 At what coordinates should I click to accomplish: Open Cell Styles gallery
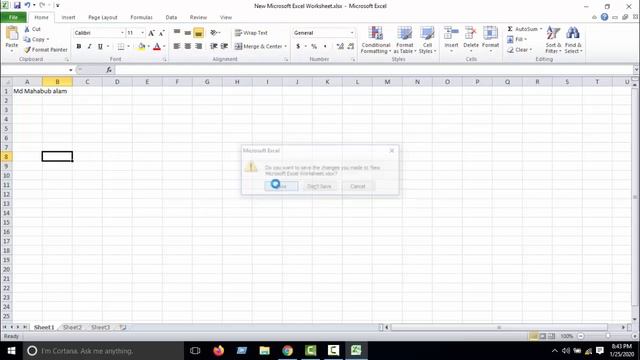(427, 40)
